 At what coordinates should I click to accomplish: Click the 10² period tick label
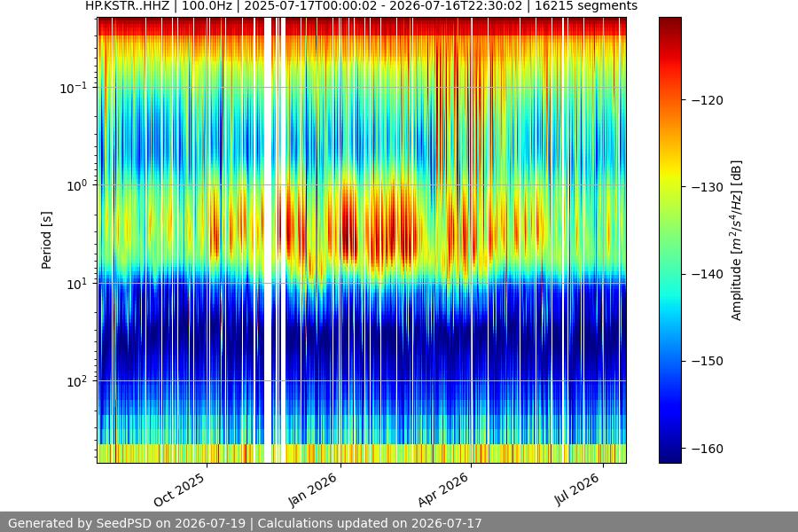pos(76,381)
